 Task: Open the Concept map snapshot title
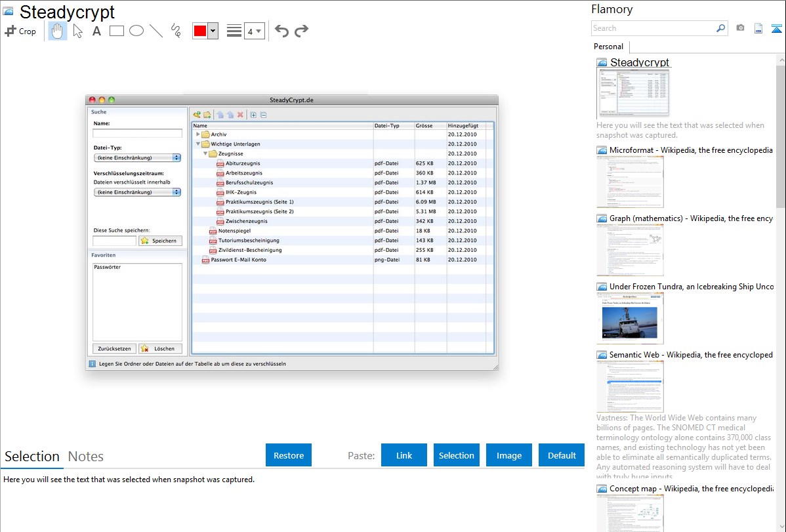coord(691,489)
